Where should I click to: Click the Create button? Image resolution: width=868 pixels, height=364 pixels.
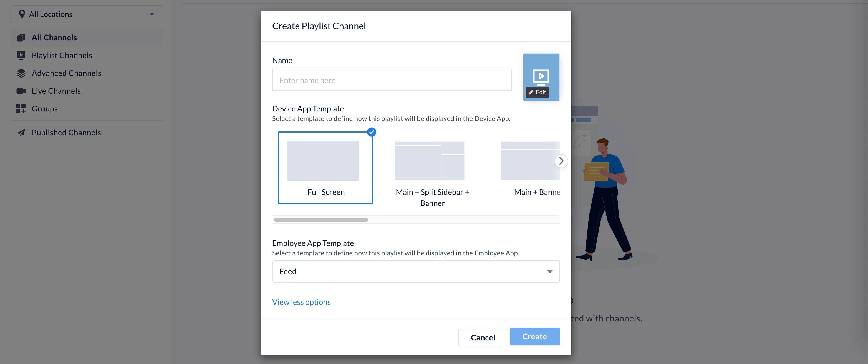pyautogui.click(x=534, y=337)
